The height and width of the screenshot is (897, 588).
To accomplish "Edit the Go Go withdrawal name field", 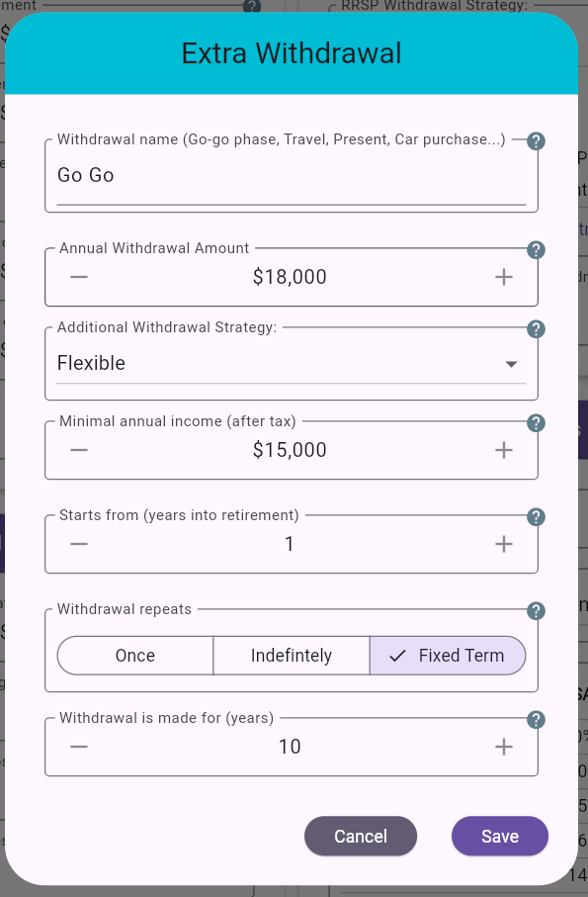I will pyautogui.click(x=291, y=175).
